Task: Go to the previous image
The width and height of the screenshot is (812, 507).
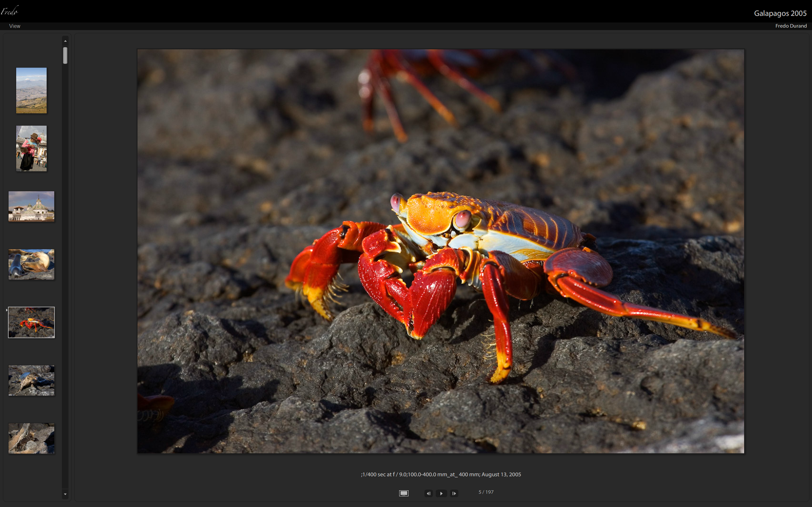Action: (x=428, y=493)
